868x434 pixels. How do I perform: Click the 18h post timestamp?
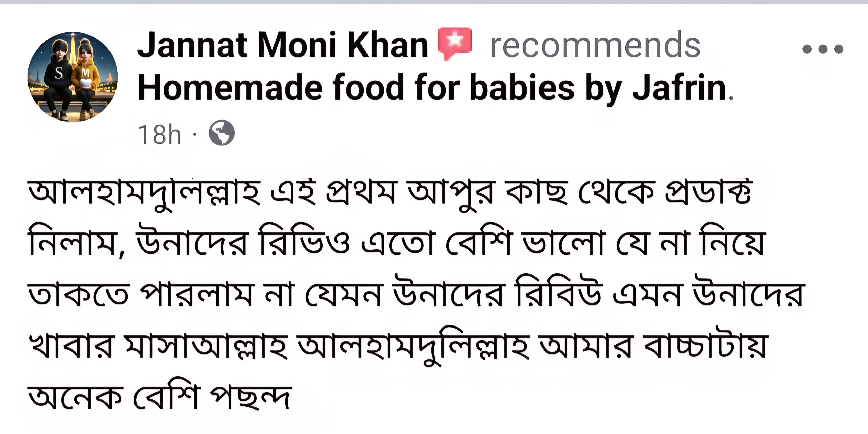coord(159,134)
